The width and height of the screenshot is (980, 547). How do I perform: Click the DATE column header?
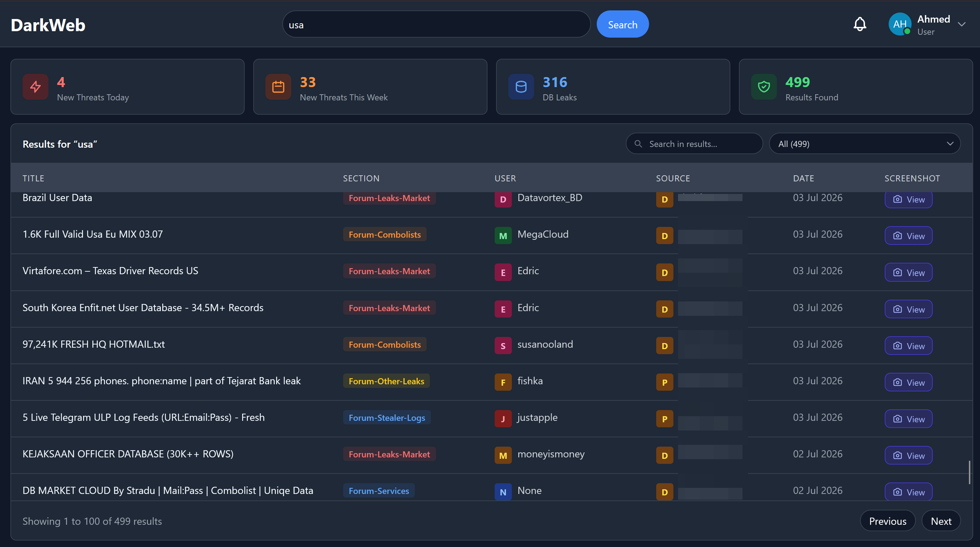[803, 178]
